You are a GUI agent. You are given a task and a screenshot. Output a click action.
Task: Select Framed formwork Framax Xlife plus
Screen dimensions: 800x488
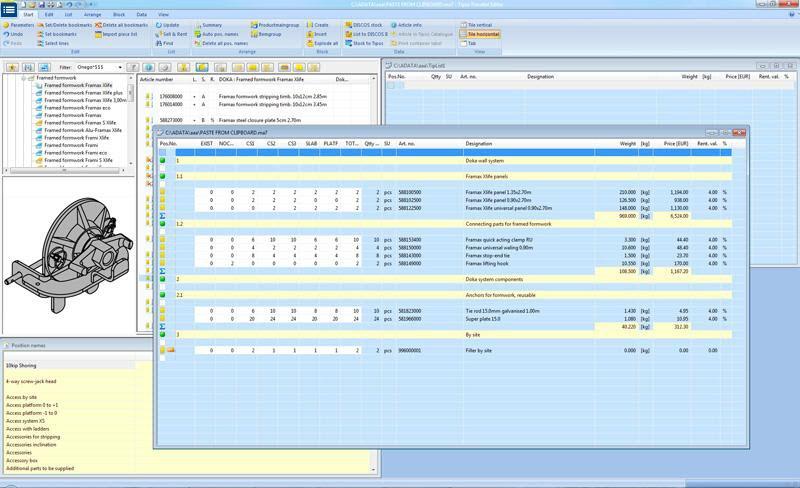83,93
